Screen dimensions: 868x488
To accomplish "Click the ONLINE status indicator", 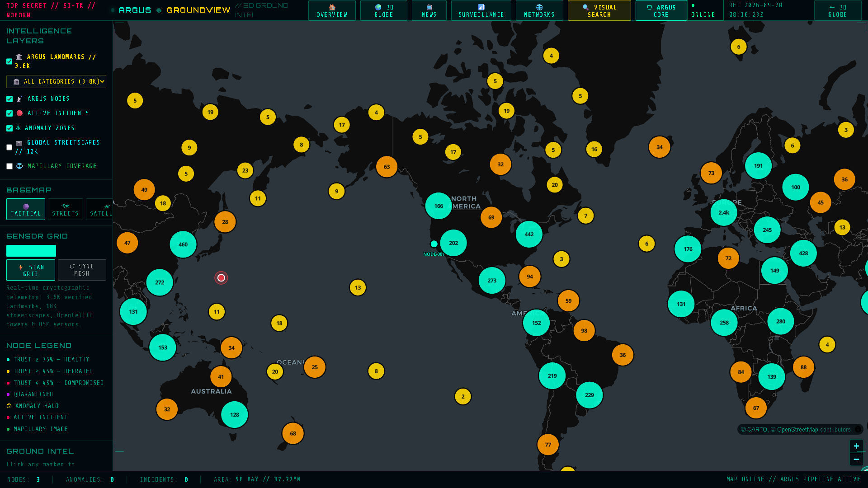I will (703, 10).
